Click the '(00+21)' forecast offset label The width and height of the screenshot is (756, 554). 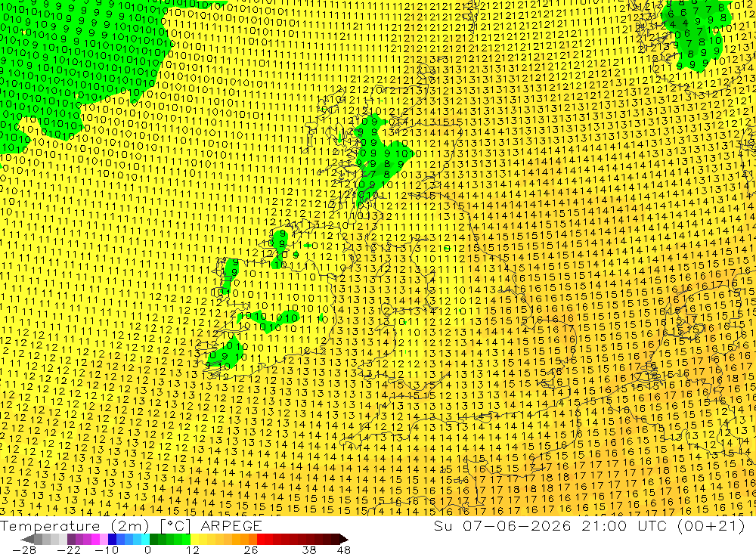[711, 525]
